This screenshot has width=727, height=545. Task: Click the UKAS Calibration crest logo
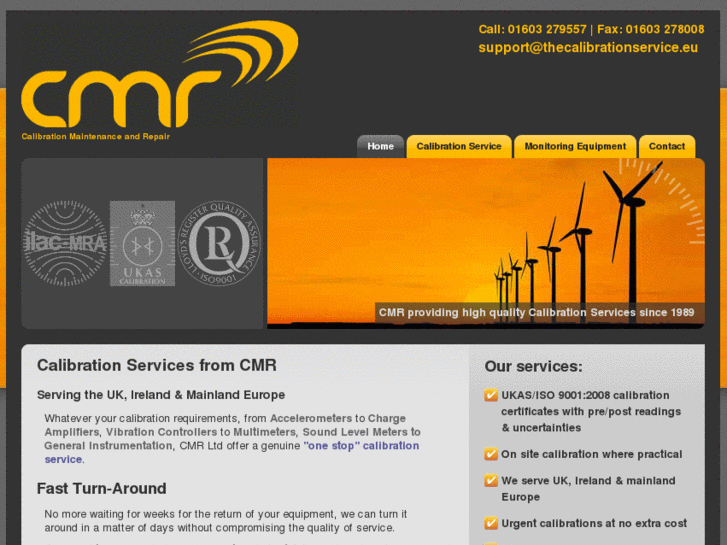point(142,243)
